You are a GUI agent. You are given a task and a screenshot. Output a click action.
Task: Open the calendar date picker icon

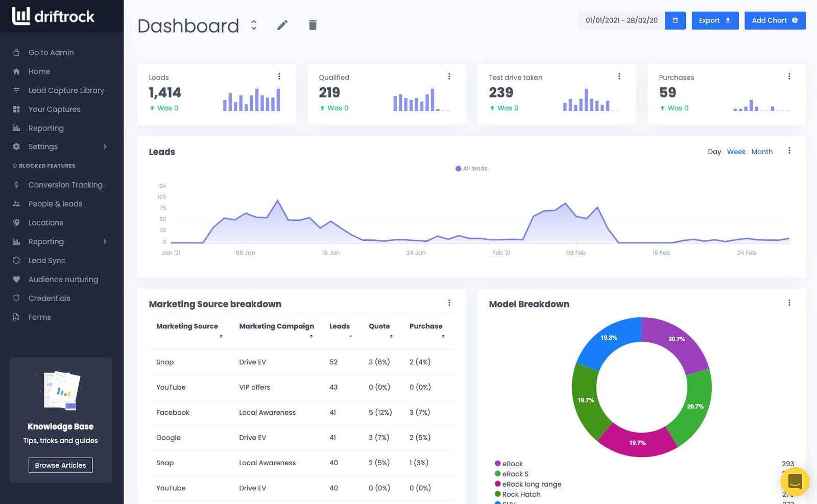675,20
